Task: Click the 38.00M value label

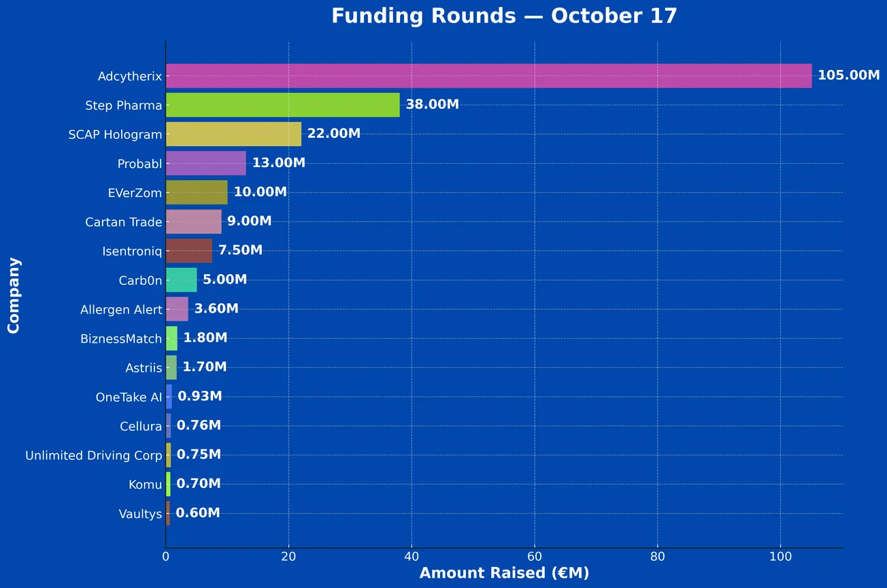Action: [432, 105]
